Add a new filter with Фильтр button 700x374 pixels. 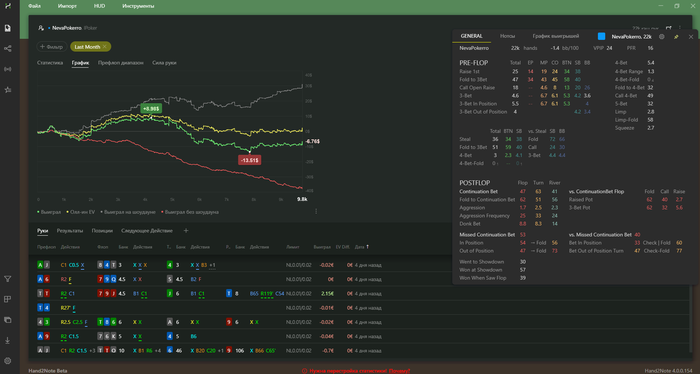click(52, 47)
